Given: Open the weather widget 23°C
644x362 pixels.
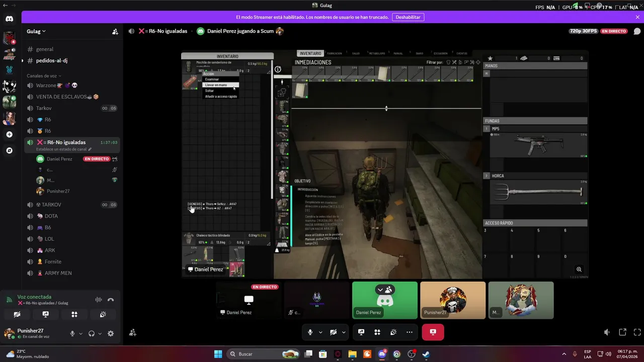Looking at the screenshot, I should [28, 354].
